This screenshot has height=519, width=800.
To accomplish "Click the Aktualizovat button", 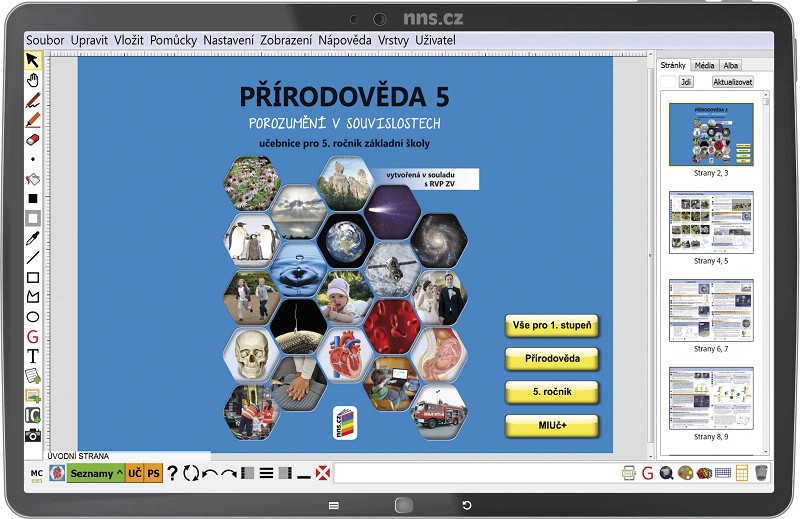I will (x=733, y=82).
